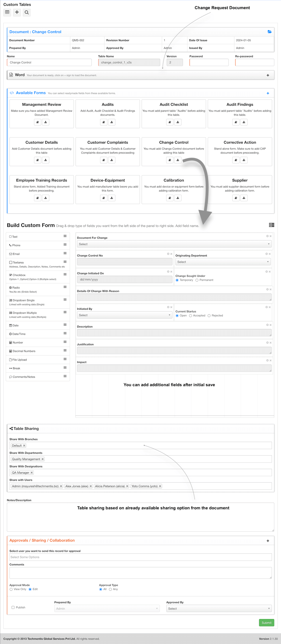
Task: Load the Word document with plus sign
Action: coord(268,75)
